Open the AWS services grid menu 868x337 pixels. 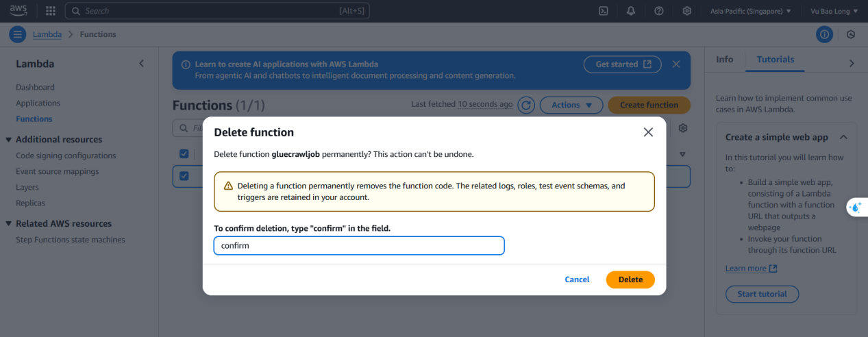pos(51,11)
